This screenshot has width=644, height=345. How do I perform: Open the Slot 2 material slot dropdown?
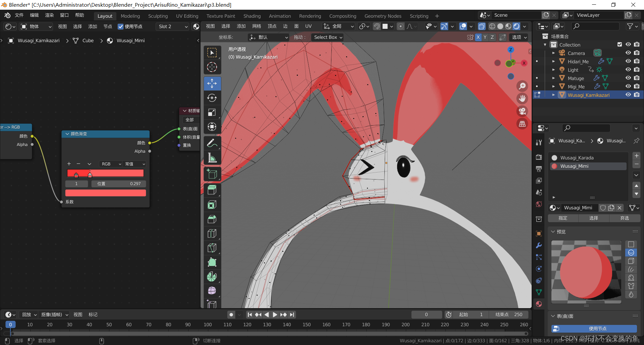[173, 26]
